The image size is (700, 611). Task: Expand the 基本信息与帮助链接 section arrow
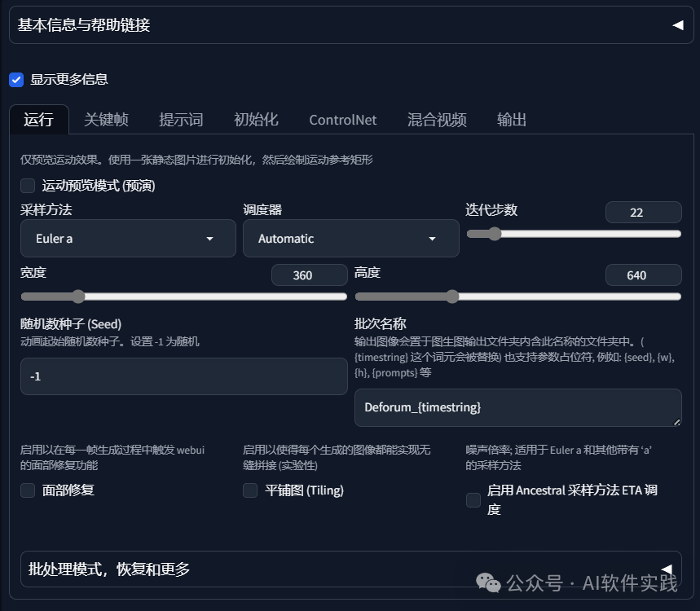(678, 25)
